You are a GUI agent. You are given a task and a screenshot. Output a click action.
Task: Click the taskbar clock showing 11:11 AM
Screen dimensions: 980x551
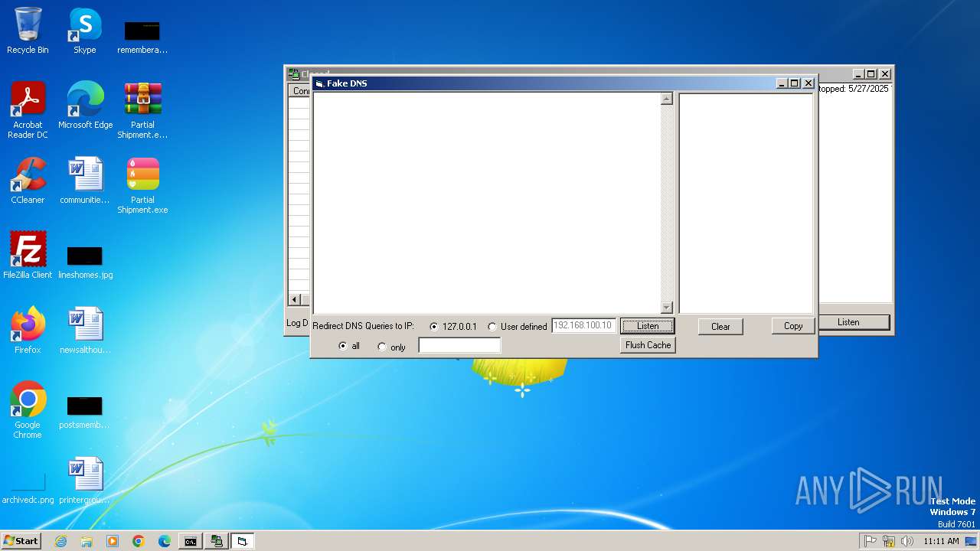point(941,541)
